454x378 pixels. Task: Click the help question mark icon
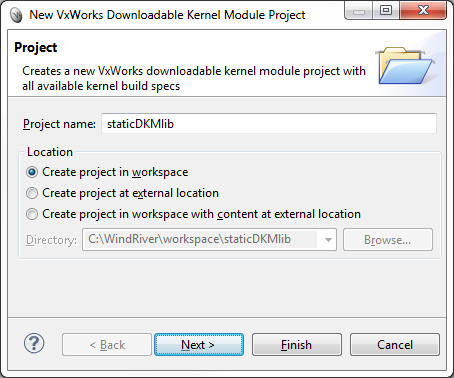pyautogui.click(x=34, y=344)
